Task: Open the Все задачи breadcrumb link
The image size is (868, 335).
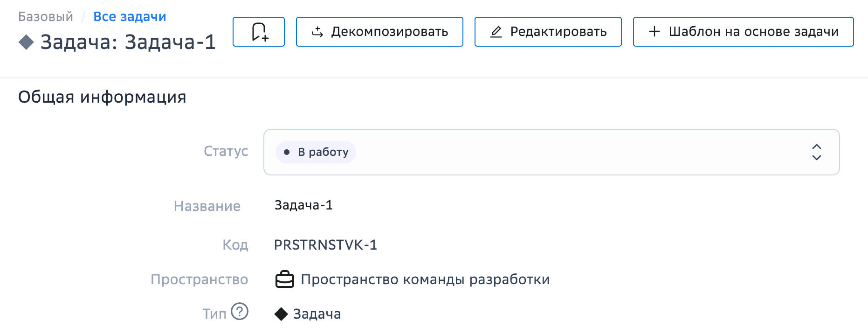Action: (130, 16)
